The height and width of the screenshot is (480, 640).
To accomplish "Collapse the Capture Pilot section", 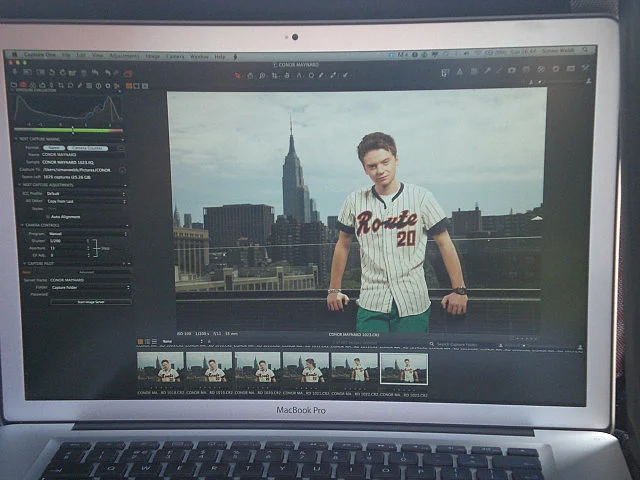I will tap(24, 264).
